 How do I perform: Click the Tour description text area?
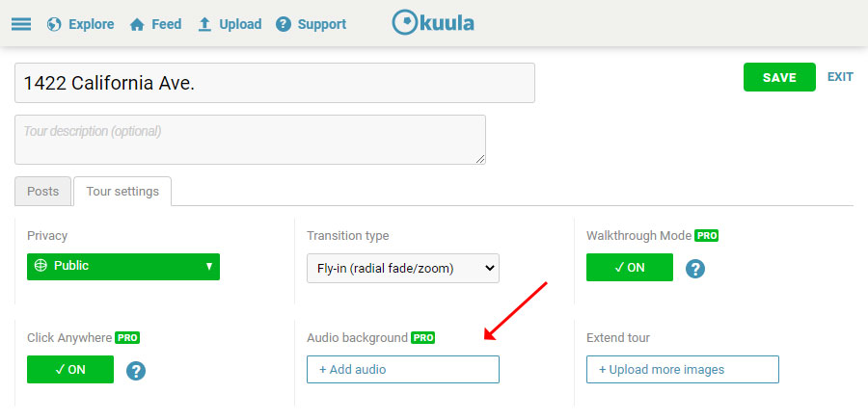click(250, 140)
